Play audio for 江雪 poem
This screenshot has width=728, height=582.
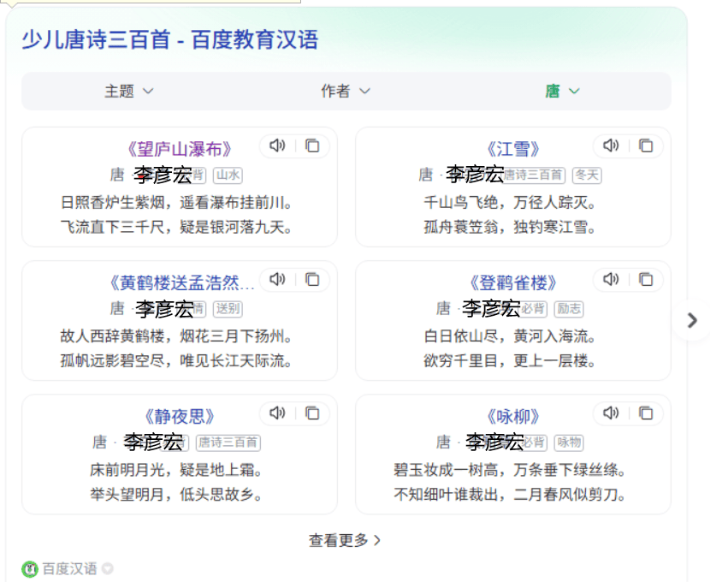[611, 145]
